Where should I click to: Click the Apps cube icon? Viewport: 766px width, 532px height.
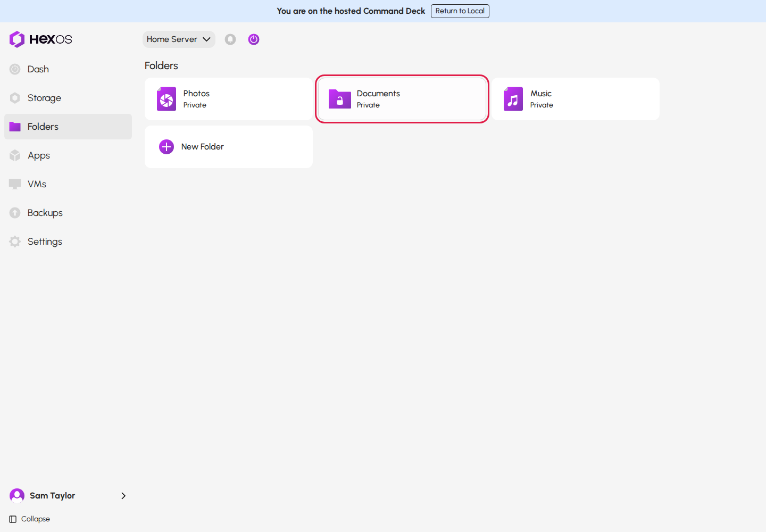click(x=15, y=155)
